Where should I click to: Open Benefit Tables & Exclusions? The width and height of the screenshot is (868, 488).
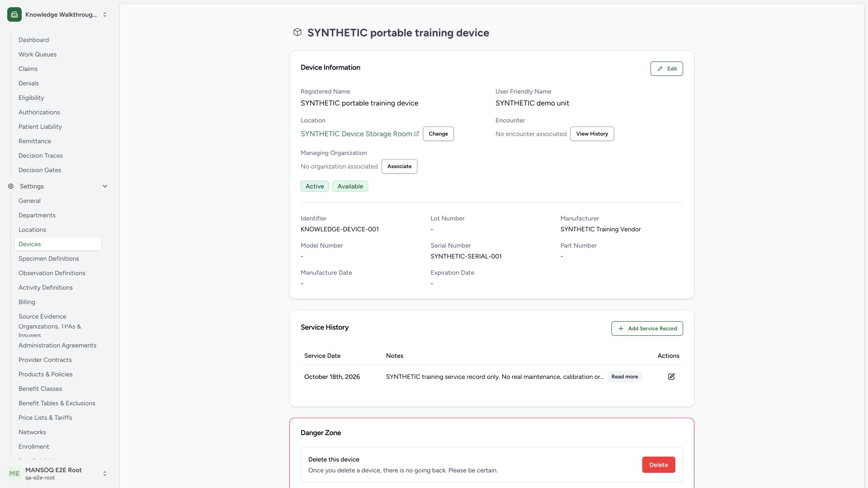point(57,403)
